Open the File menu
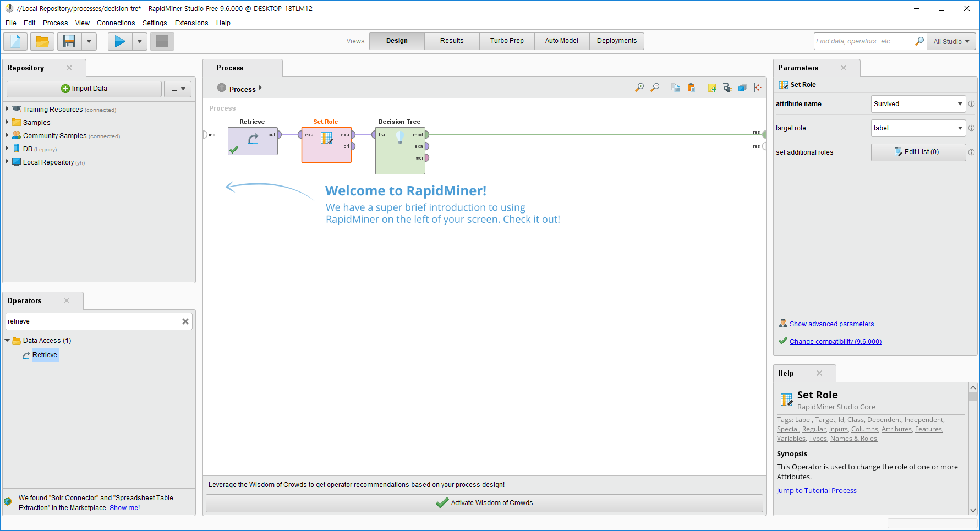980x531 pixels. 11,23
